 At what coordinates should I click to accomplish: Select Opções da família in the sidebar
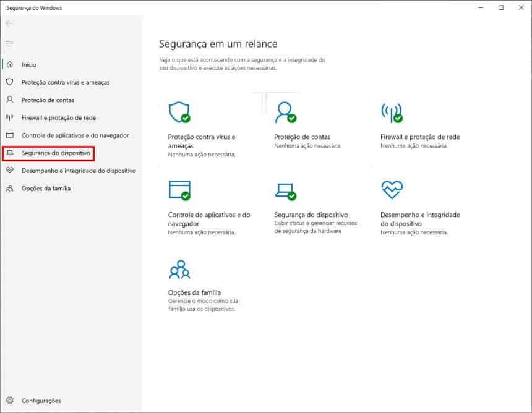coord(46,188)
